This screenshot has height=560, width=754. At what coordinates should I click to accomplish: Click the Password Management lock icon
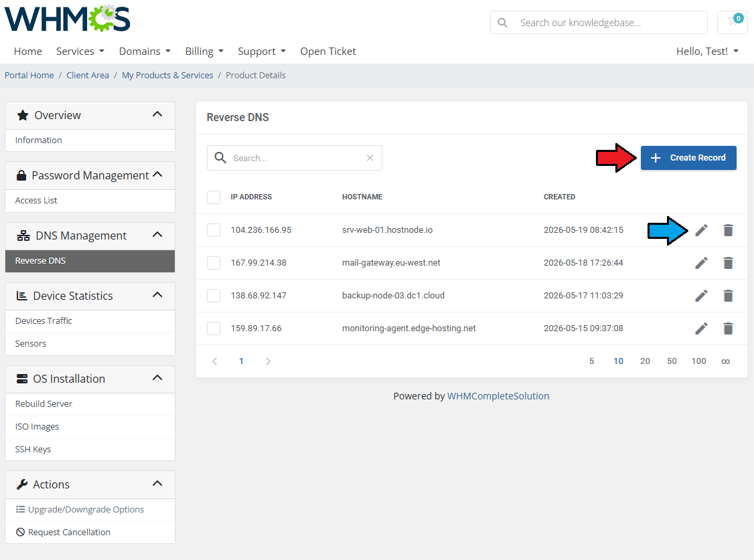(x=21, y=175)
